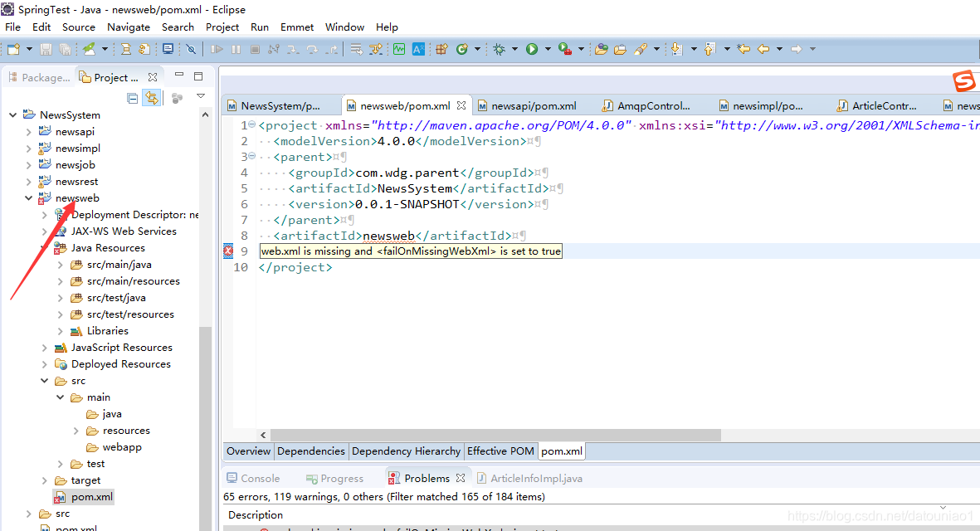The width and height of the screenshot is (980, 531).
Task: Toggle Skip All Breakpoints in the toolbar
Action: (x=192, y=49)
